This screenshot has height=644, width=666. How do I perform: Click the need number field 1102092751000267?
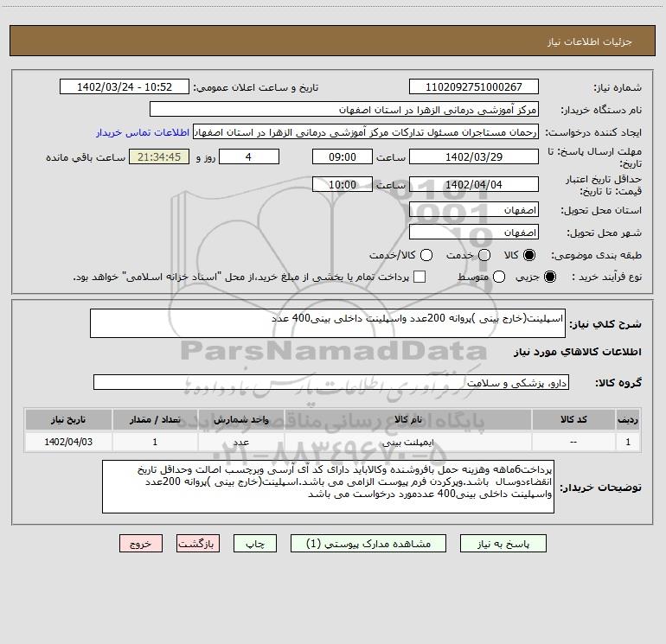(474, 86)
